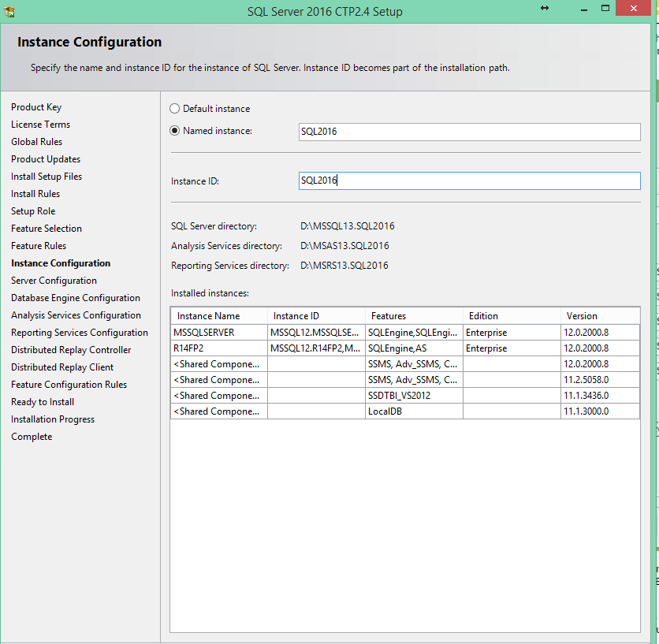Select Feature Selection in the sidebar

tap(47, 229)
